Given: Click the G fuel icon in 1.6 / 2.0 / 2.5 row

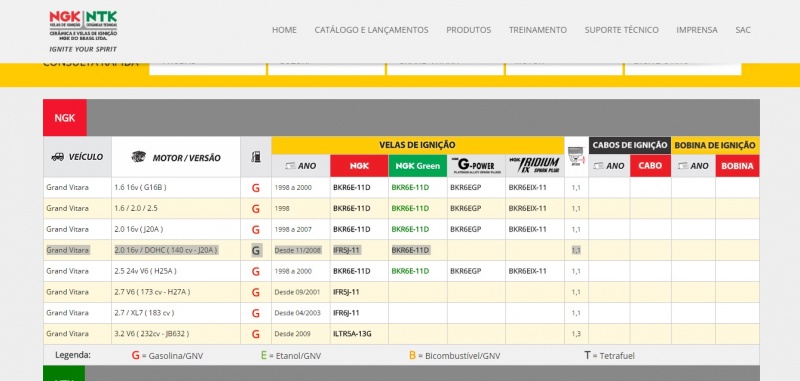Looking at the screenshot, I should pyautogui.click(x=256, y=209).
